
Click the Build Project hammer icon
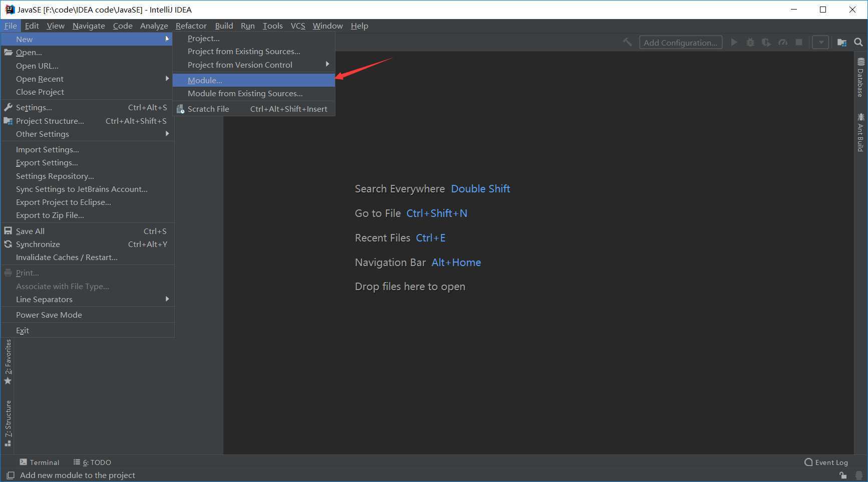pyautogui.click(x=627, y=42)
